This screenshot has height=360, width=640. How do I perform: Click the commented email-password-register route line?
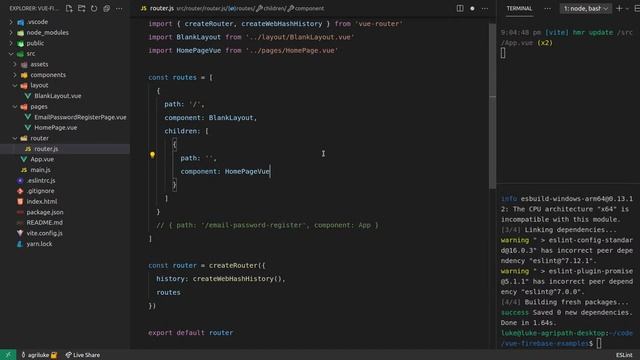[267, 225]
